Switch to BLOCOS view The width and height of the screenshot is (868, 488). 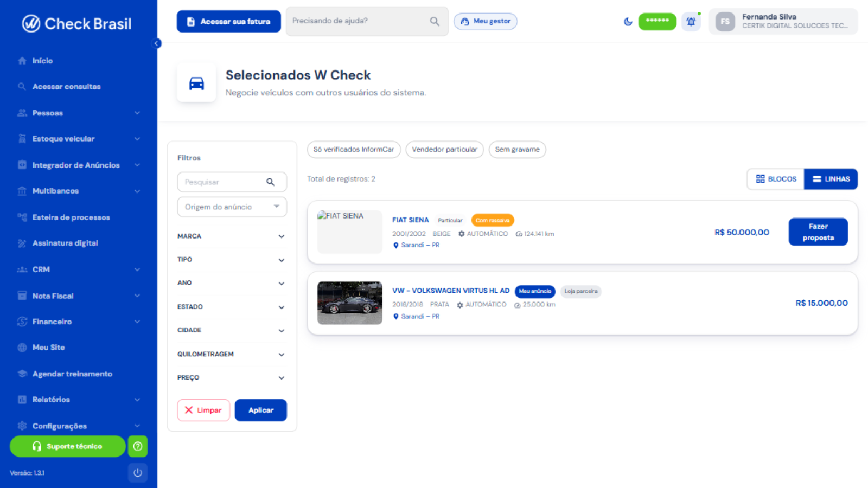click(x=776, y=179)
